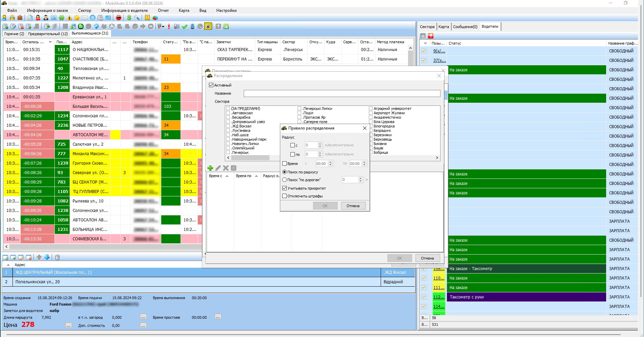Uncheck 'Учитывать приоритет' checkbox

click(x=285, y=188)
